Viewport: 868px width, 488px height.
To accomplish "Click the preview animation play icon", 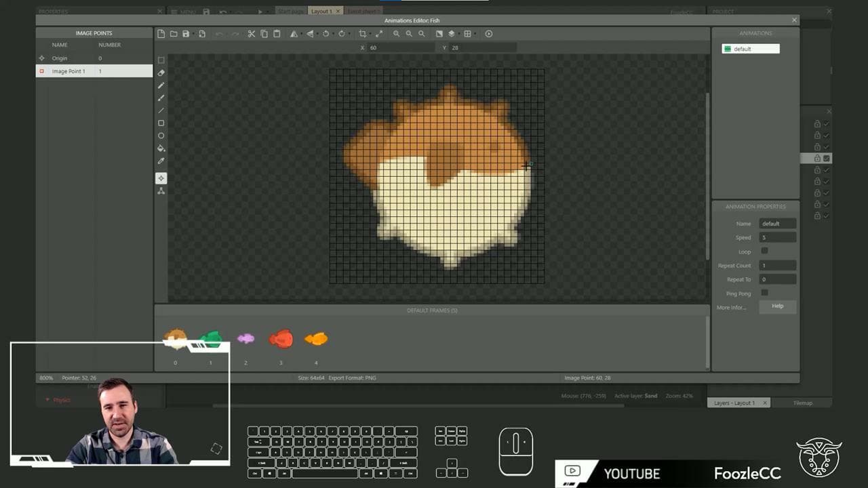I will (489, 34).
